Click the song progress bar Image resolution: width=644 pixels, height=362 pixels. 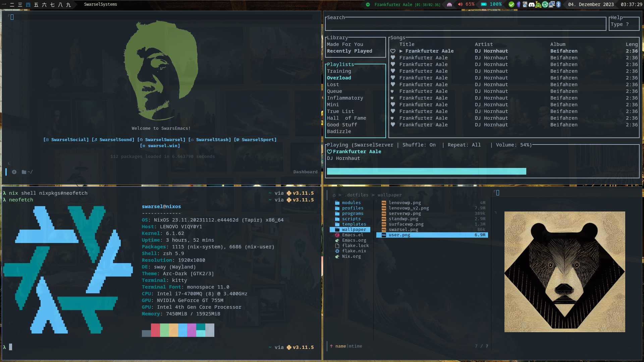[426, 171]
